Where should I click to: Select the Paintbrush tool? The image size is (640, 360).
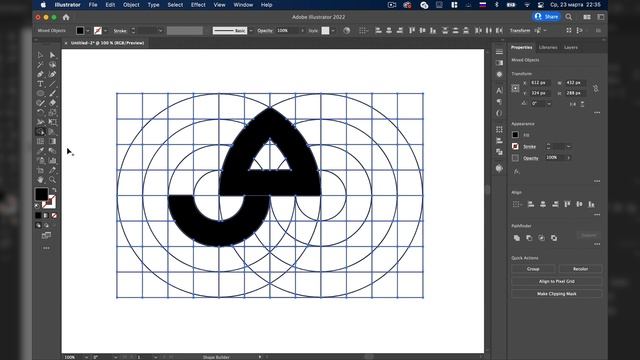52,93
